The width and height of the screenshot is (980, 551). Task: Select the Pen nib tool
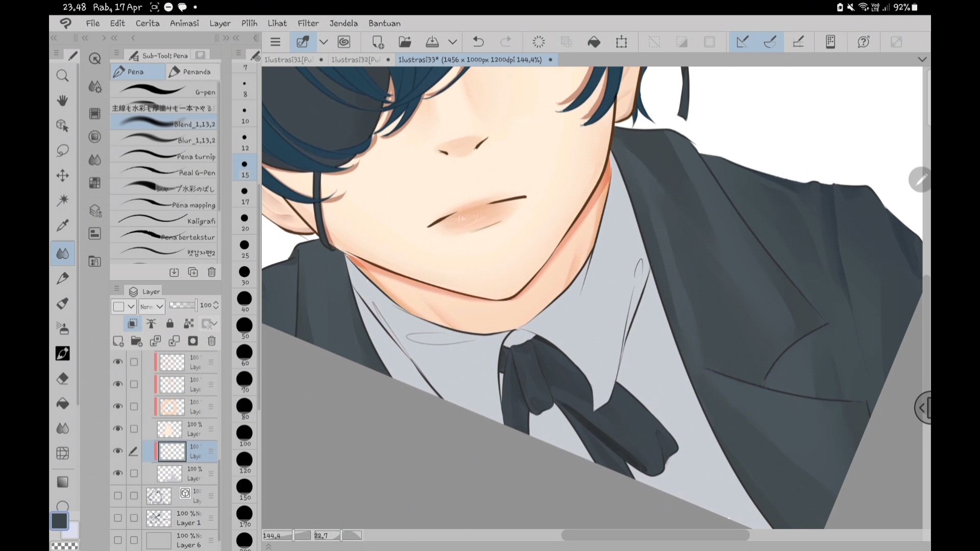(x=62, y=278)
